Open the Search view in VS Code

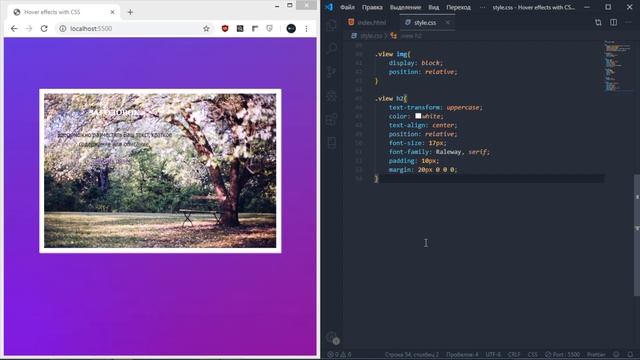pyautogui.click(x=331, y=48)
